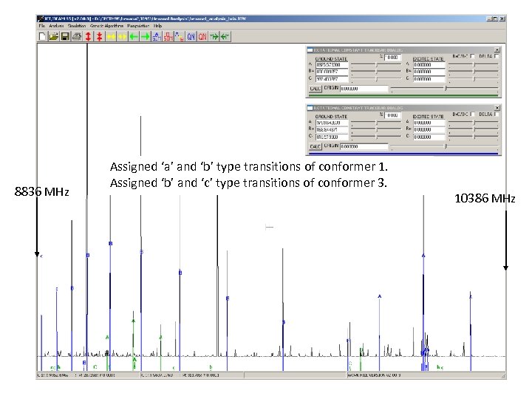Screen dimensions: 532x399
Task: Open the Simulation menu
Action: click(x=77, y=26)
